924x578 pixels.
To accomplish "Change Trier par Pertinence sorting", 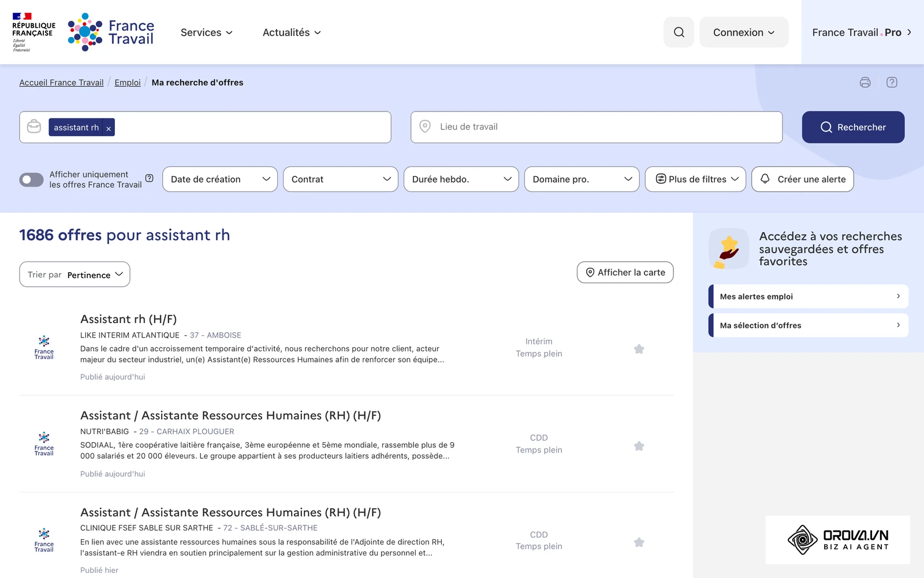I will [x=74, y=275].
